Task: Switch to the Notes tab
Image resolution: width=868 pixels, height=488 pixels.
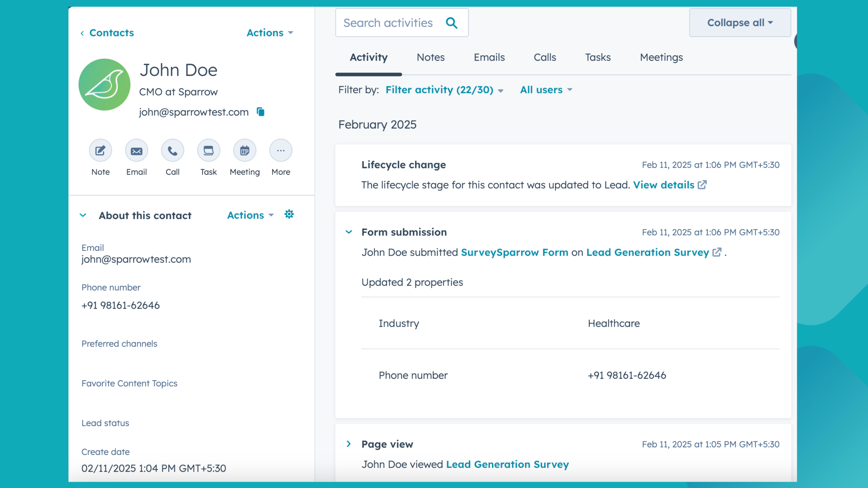Action: 430,57
